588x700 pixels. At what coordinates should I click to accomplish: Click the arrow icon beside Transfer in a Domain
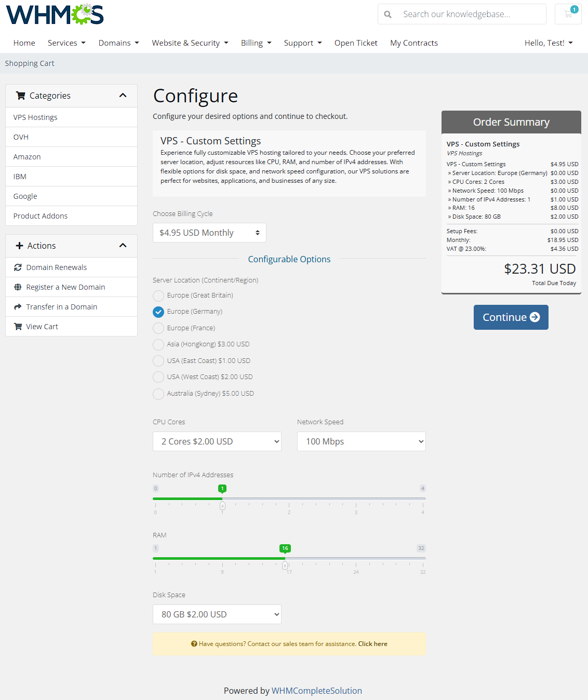pos(17,306)
